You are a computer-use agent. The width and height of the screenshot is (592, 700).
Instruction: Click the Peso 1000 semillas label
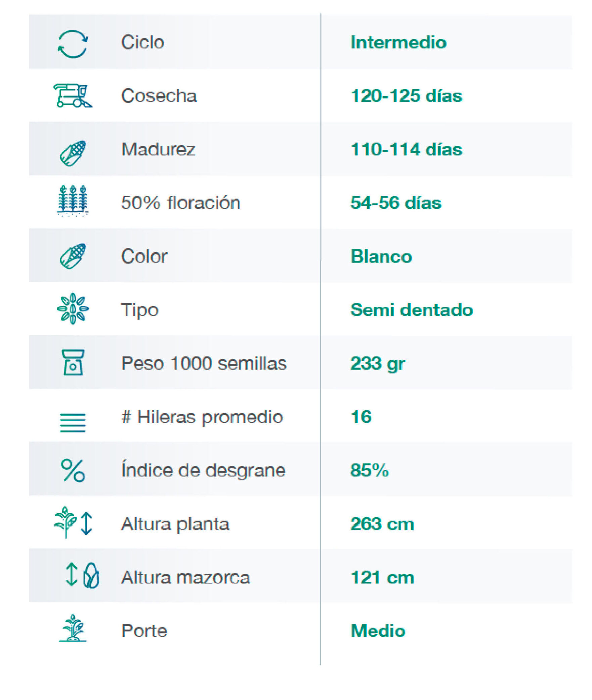click(x=204, y=363)
